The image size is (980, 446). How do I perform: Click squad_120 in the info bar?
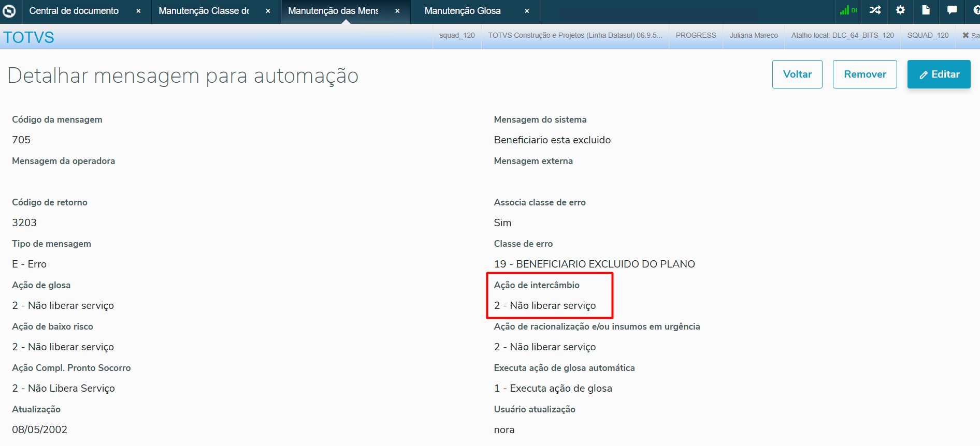[x=457, y=35]
